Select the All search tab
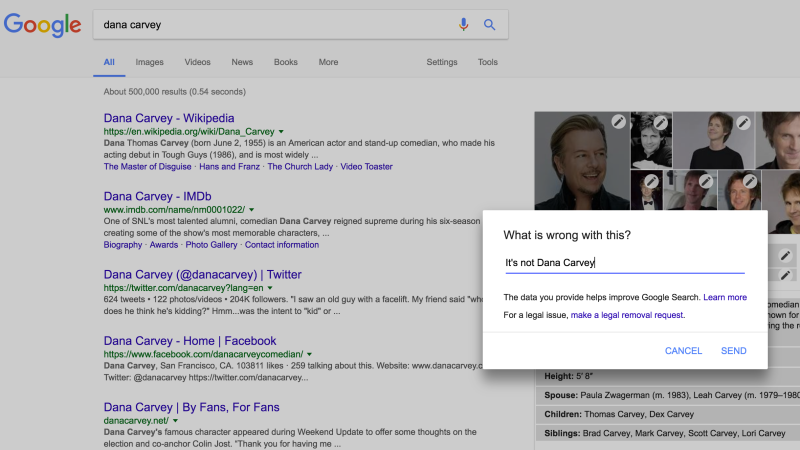 tap(109, 62)
